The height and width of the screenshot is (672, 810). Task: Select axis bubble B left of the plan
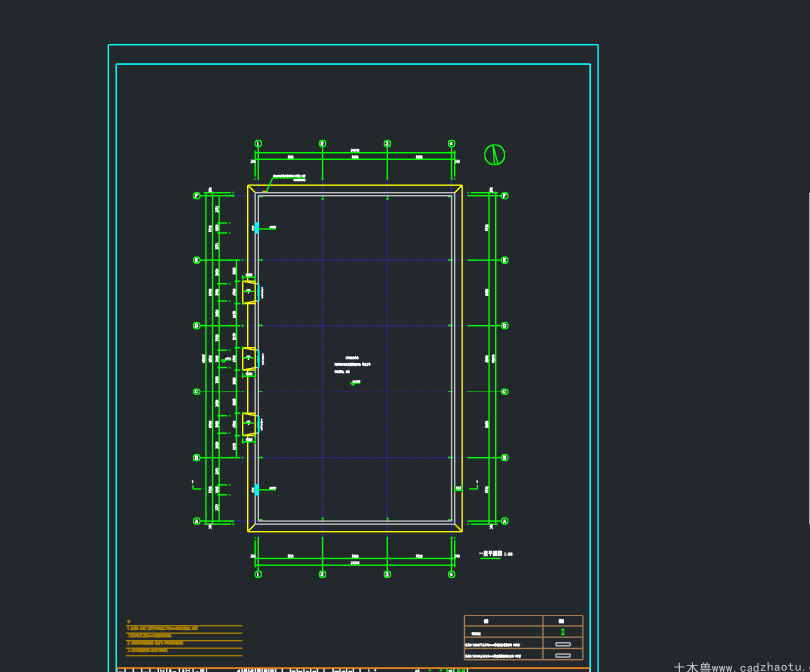click(197, 458)
